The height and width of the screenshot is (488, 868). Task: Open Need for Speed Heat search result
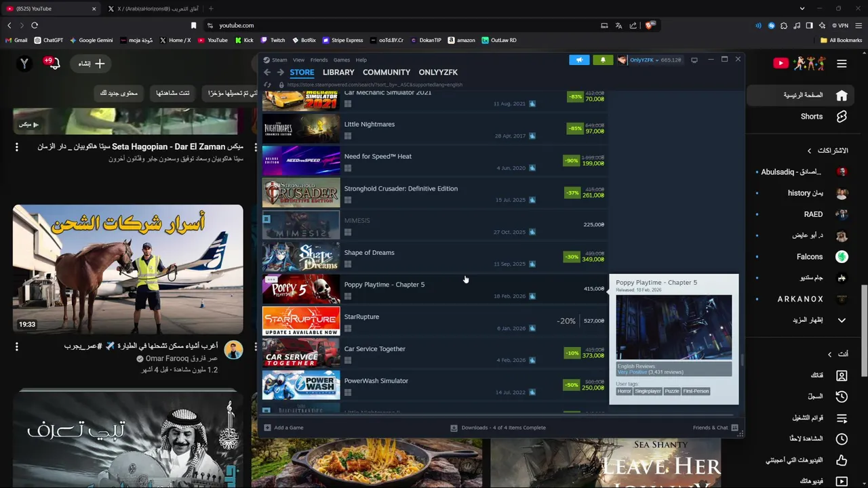tap(434, 161)
